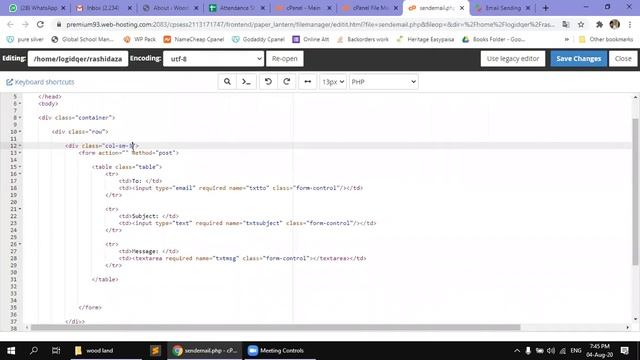Undo the last edit
This screenshot has height=360, width=640.
(x=268, y=82)
